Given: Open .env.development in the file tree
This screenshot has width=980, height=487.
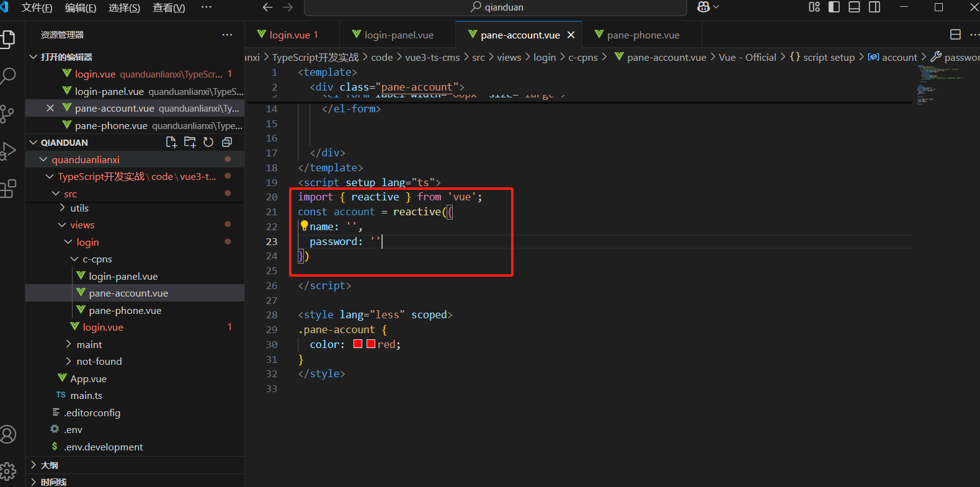Looking at the screenshot, I should (103, 447).
